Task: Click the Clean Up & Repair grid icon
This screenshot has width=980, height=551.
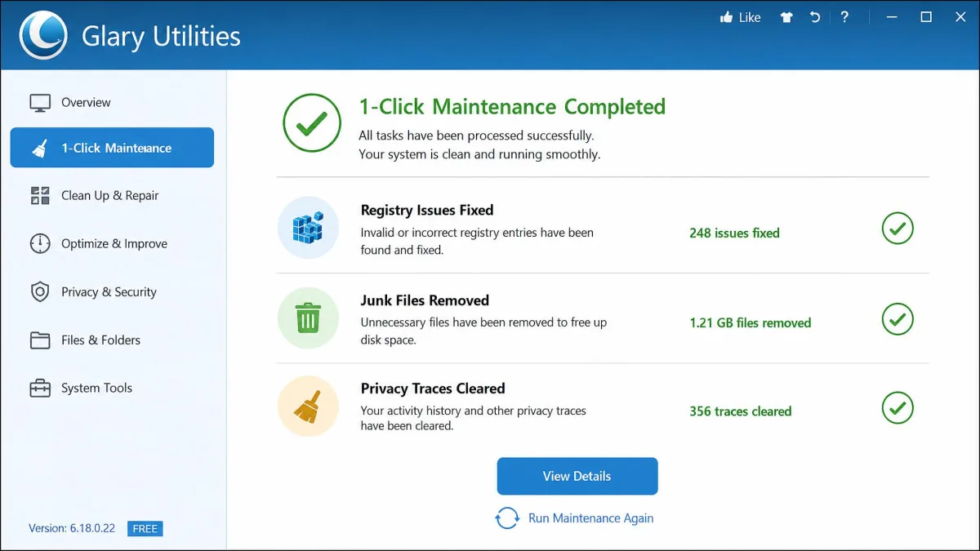Action: (40, 195)
